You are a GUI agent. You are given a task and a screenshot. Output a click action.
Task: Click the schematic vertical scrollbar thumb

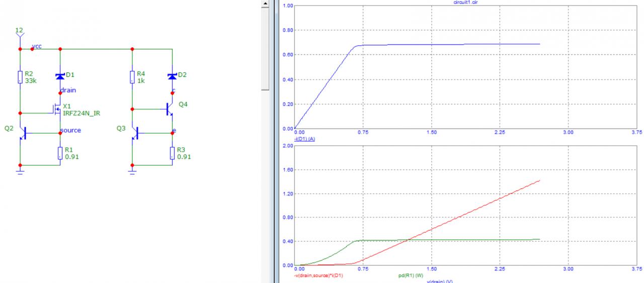(266, 49)
